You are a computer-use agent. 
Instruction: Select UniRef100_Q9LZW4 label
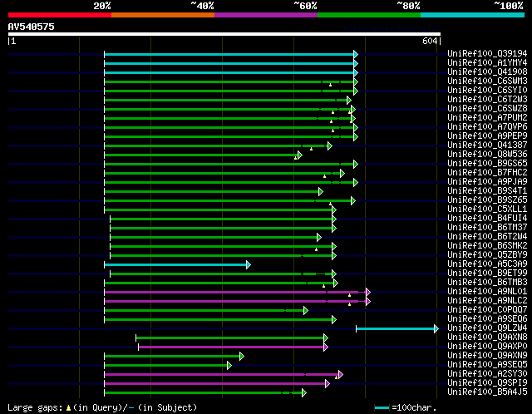487,328
